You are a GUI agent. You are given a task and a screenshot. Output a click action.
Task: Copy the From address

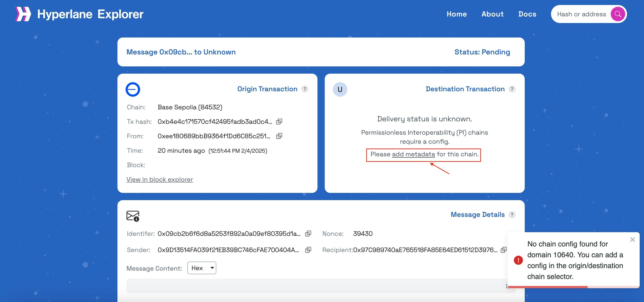[x=279, y=136]
